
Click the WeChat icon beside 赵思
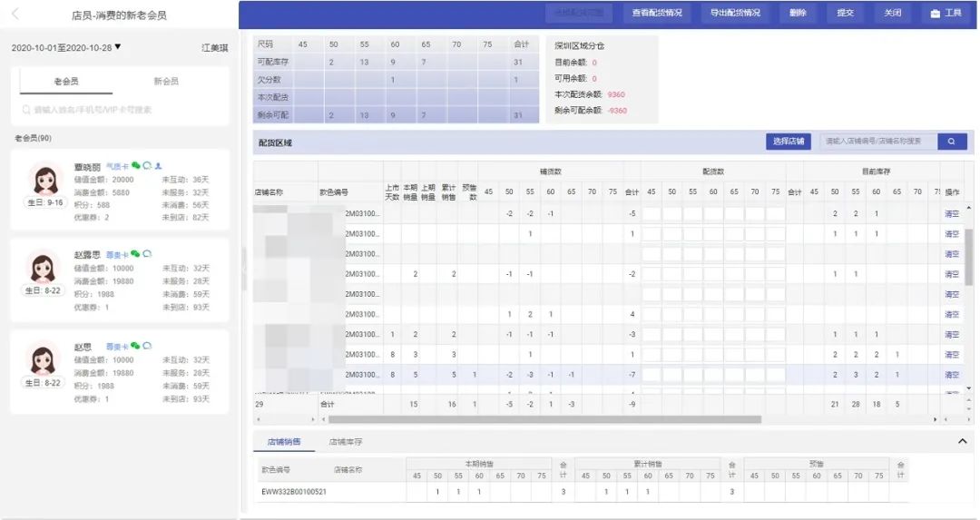135,346
